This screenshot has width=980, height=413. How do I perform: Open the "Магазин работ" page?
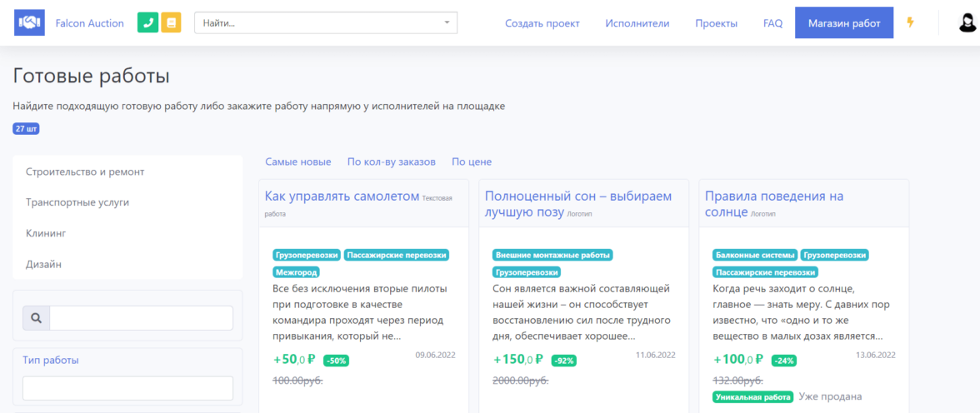pyautogui.click(x=843, y=23)
